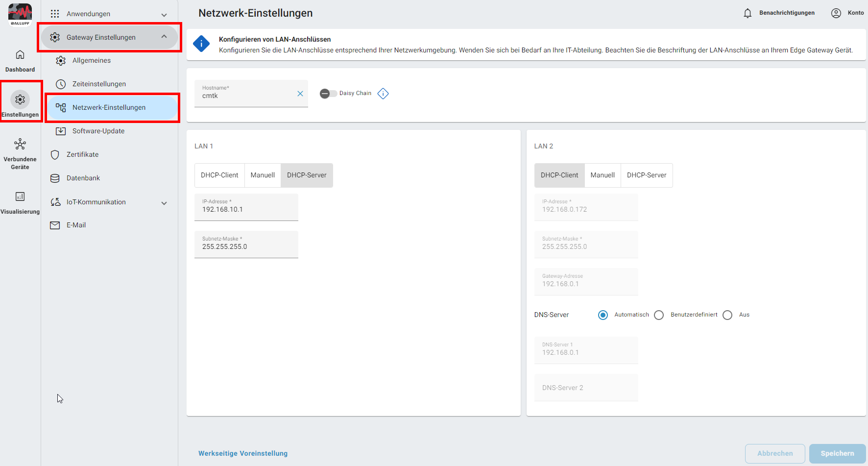This screenshot has height=466, width=868.
Task: Toggle the Daisy Chain switch
Action: point(328,94)
